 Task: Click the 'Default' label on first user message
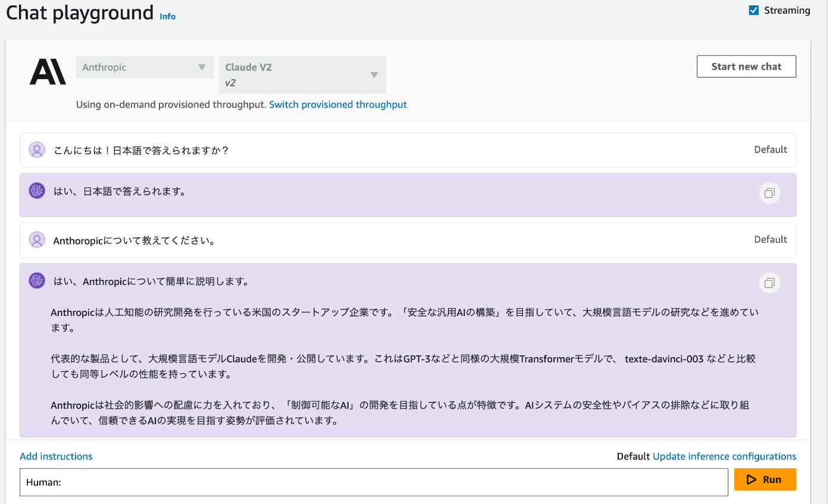click(x=771, y=150)
